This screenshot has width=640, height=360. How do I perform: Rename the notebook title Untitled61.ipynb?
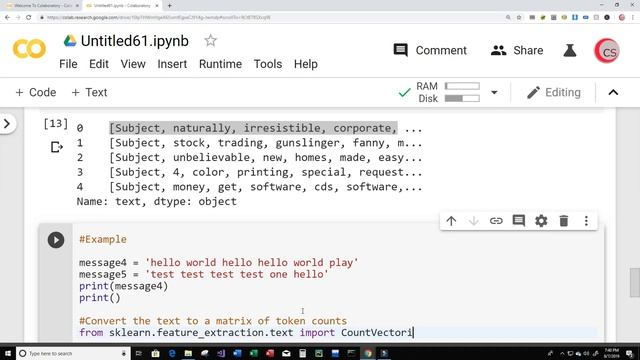135,41
